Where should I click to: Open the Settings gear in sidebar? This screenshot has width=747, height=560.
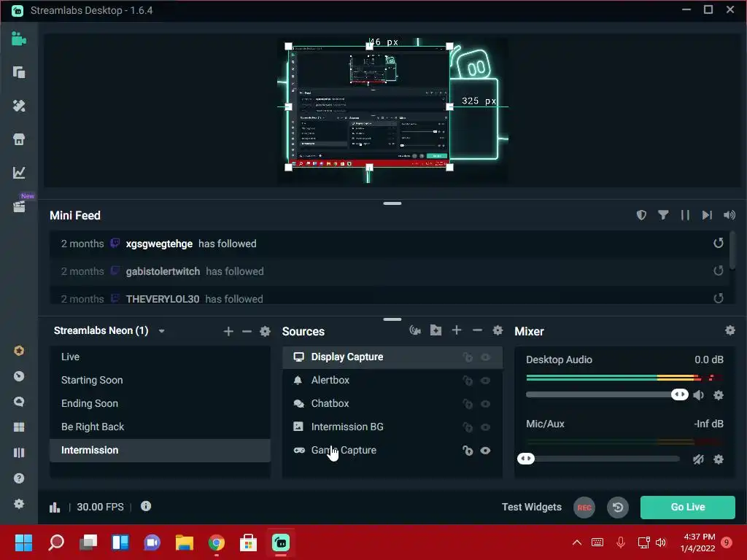coord(18,504)
